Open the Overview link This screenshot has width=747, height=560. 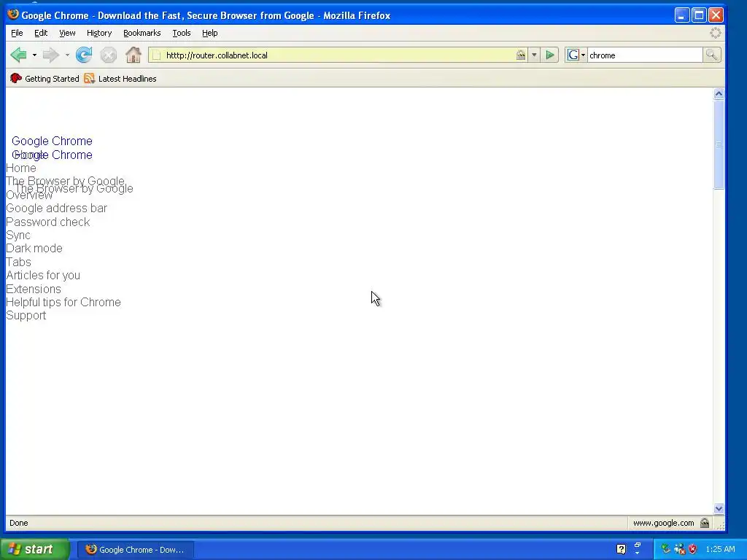click(x=29, y=195)
